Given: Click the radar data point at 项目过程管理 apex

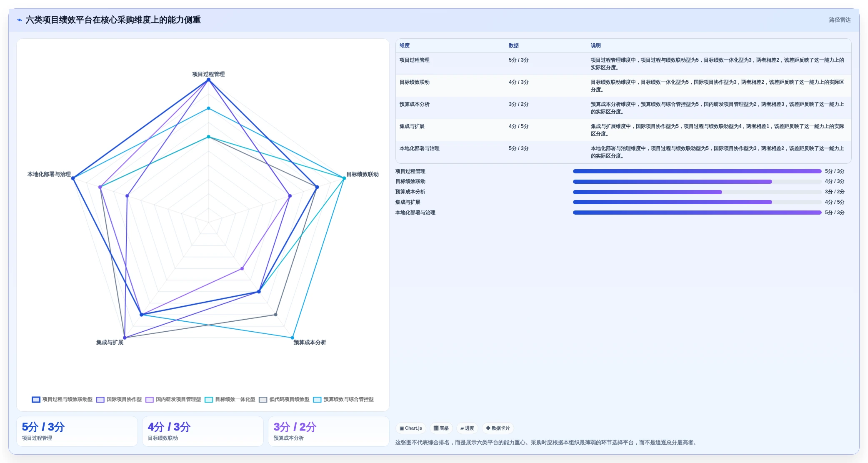Looking at the screenshot, I should (209, 80).
